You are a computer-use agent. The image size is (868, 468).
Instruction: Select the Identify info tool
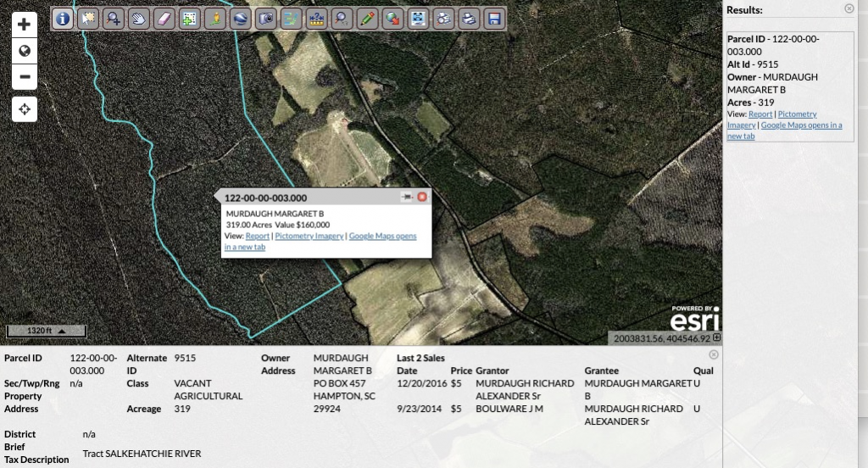(64, 18)
